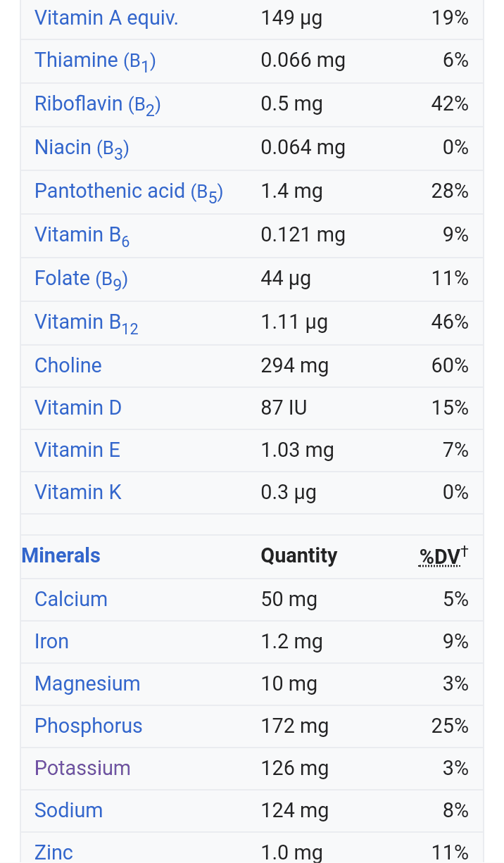The width and height of the screenshot is (504, 863).
Task: Open the visited Potassium link
Action: (x=82, y=768)
